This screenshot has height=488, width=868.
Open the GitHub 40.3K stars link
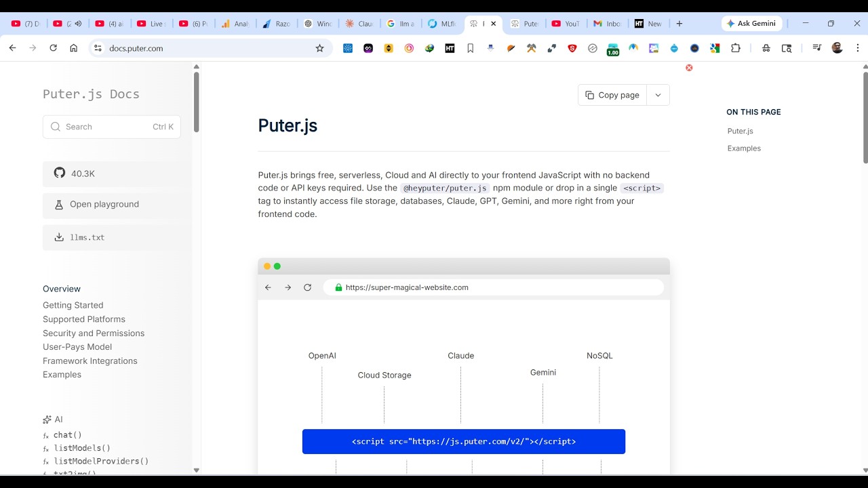click(115, 174)
